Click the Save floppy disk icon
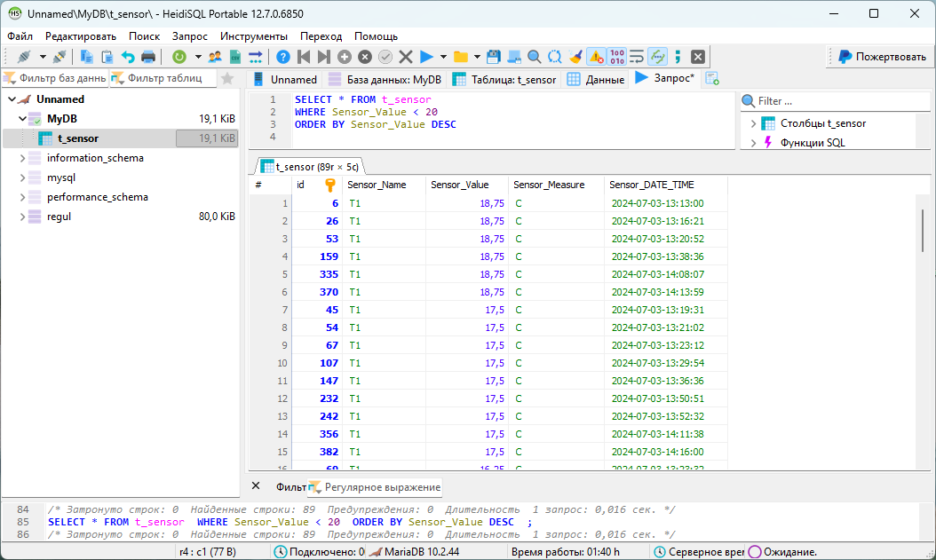This screenshot has height=560, width=936. (x=494, y=57)
